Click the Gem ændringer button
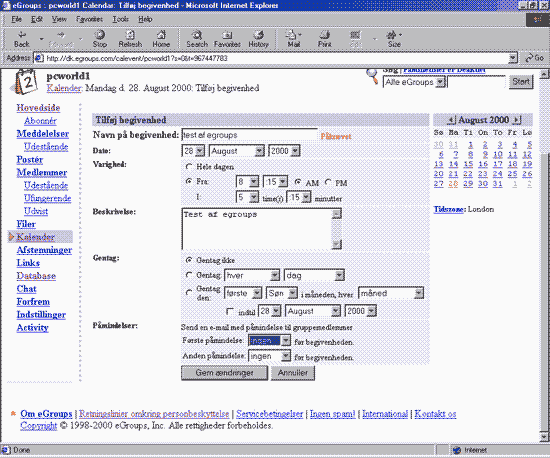550x458 pixels. click(224, 373)
